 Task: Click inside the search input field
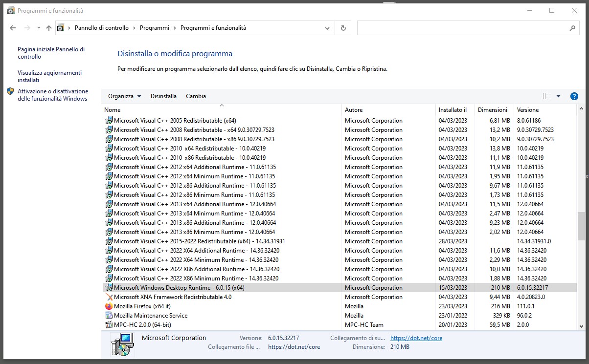[x=462, y=28]
